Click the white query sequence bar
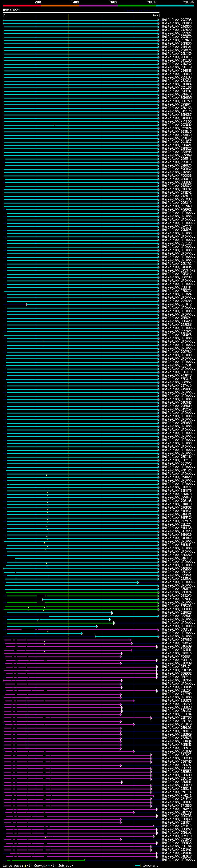The width and height of the screenshot is (197, 868). pos(81,13)
